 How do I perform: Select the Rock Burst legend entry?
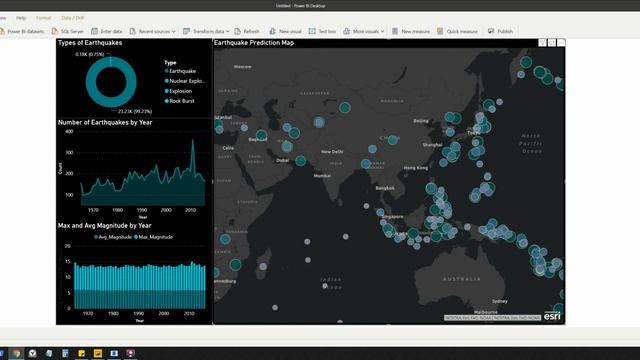[179, 101]
